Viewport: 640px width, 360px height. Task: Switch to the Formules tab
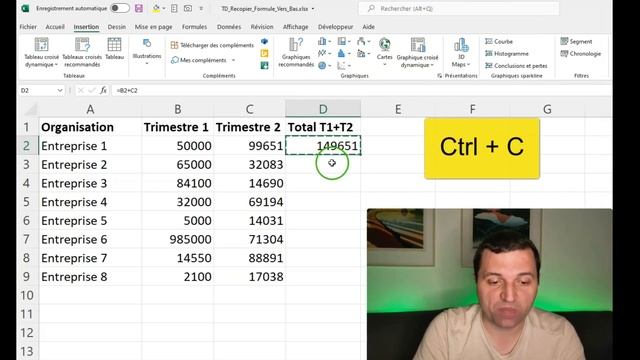(x=194, y=27)
